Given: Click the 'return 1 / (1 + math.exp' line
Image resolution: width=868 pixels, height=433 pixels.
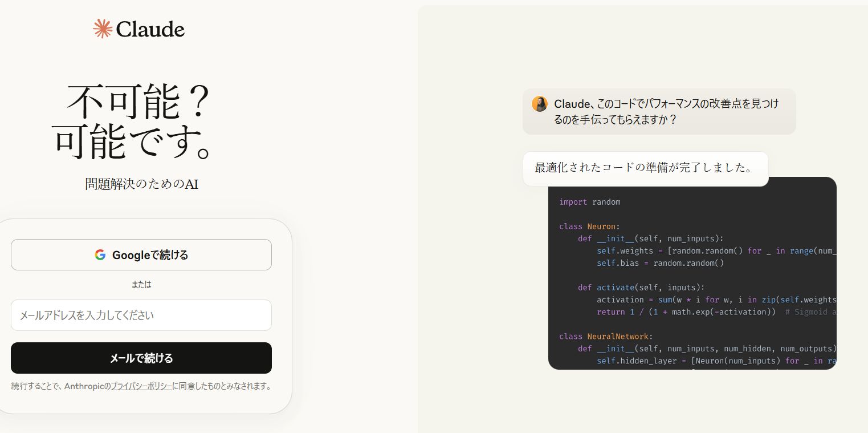Looking at the screenshot, I should pyautogui.click(x=686, y=312).
